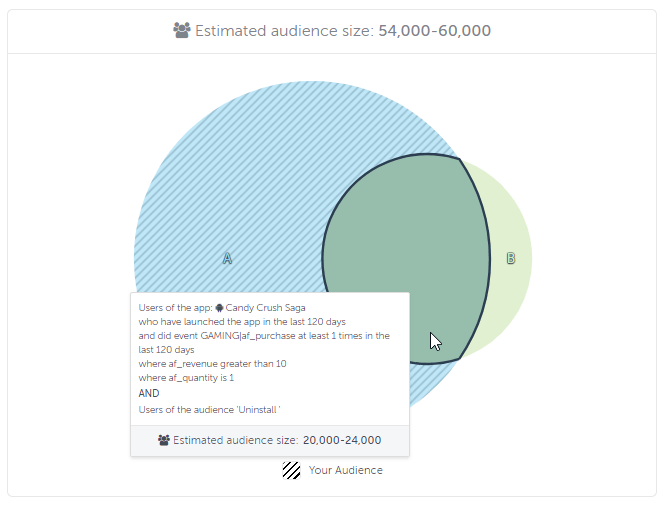
Task: Click the Candy Crush Saga app name
Action: [x=266, y=308]
